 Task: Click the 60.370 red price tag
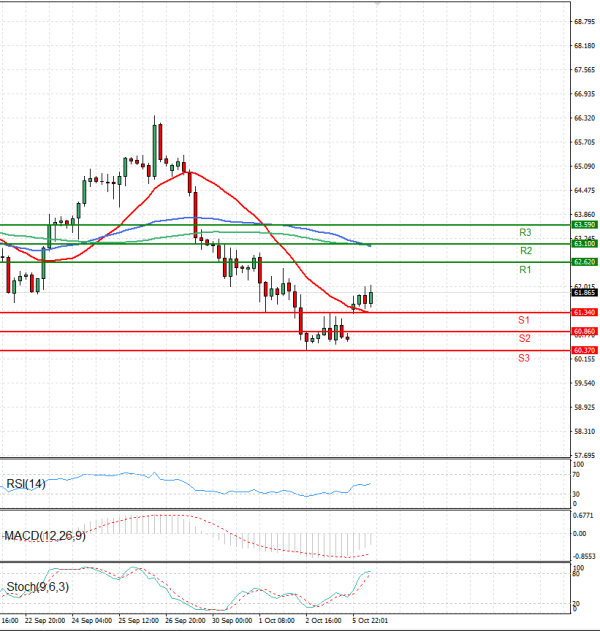584,350
